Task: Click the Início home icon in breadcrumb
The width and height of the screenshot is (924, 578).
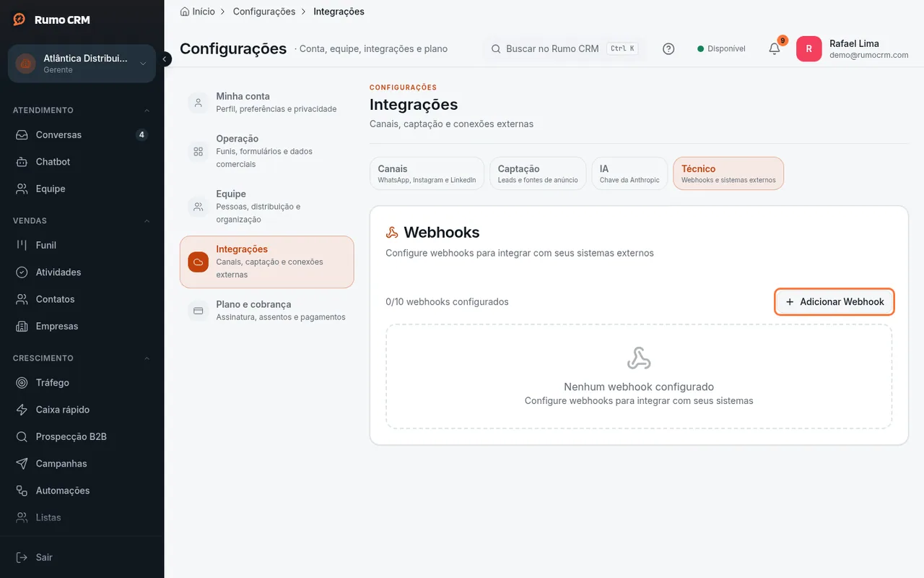Action: click(x=185, y=12)
